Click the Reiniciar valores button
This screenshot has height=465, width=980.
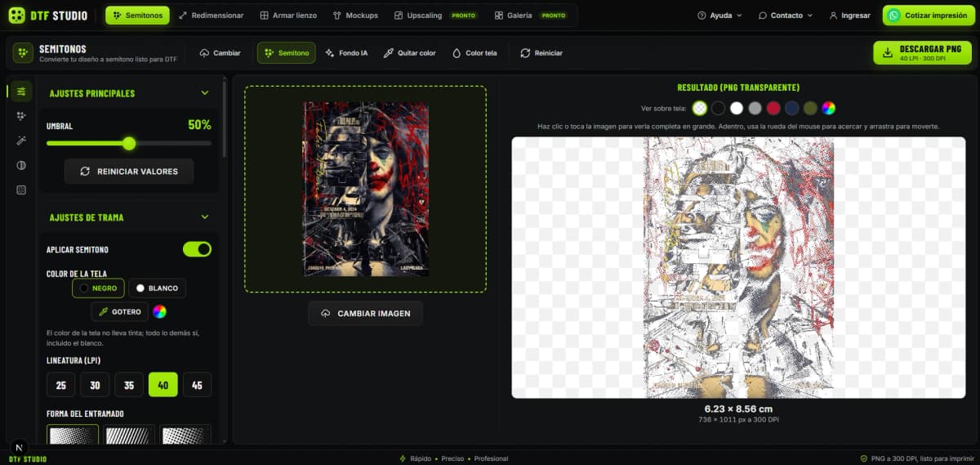(129, 172)
